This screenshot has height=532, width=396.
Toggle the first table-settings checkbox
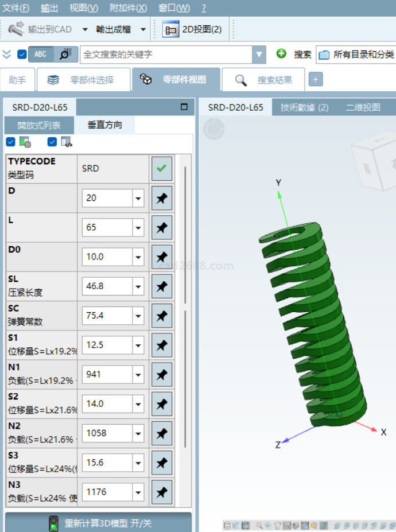(10, 142)
